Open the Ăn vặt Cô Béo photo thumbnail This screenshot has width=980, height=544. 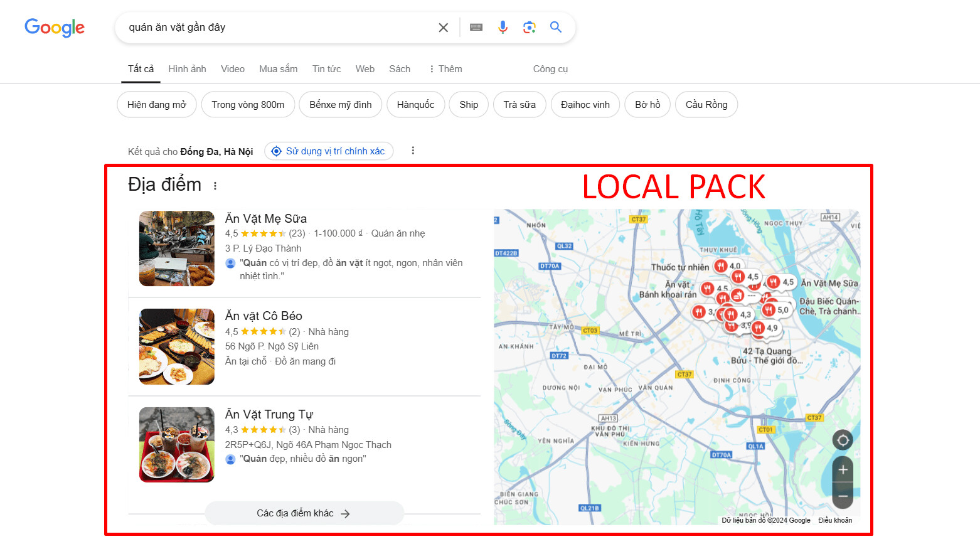[x=177, y=346]
